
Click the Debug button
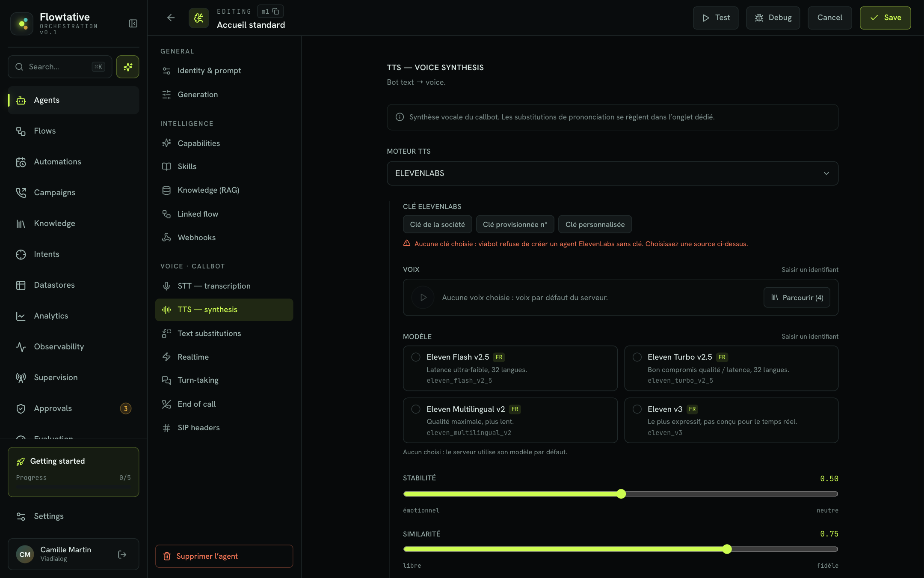tap(773, 18)
